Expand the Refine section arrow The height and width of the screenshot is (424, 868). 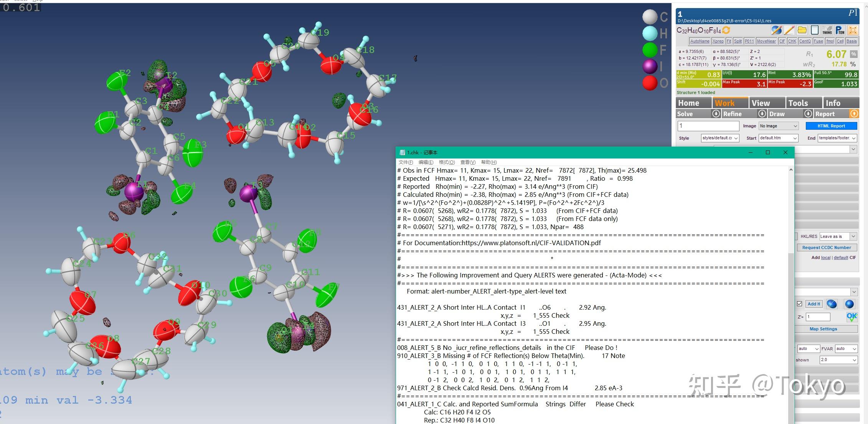click(x=762, y=114)
